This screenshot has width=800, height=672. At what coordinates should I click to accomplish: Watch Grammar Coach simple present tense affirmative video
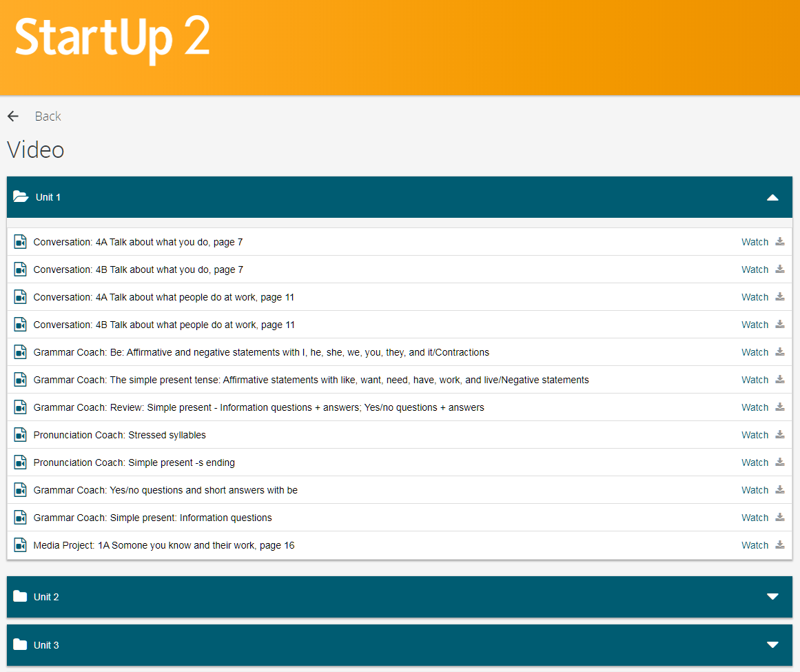(x=755, y=380)
